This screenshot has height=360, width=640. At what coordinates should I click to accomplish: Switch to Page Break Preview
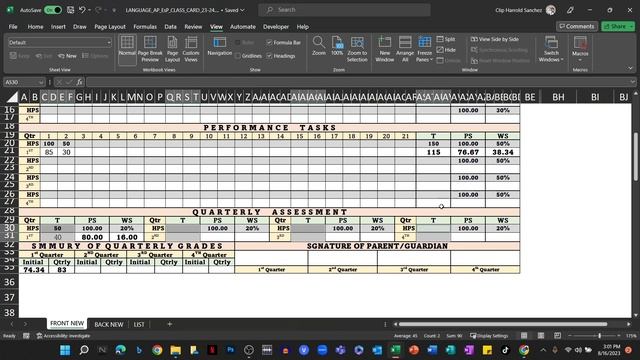pyautogui.click(x=150, y=49)
